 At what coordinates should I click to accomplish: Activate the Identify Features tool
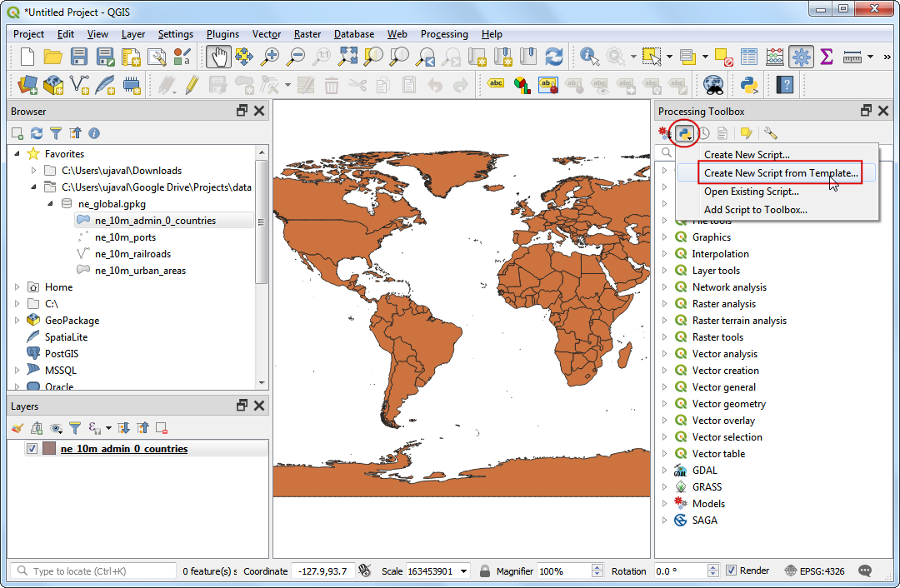590,57
